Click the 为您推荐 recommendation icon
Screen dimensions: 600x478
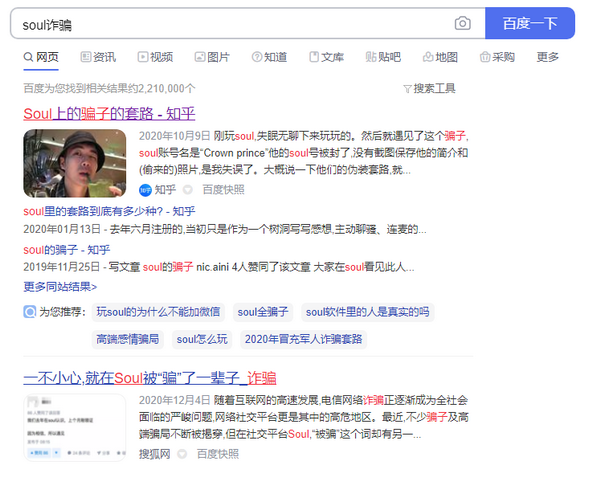[x=29, y=312]
